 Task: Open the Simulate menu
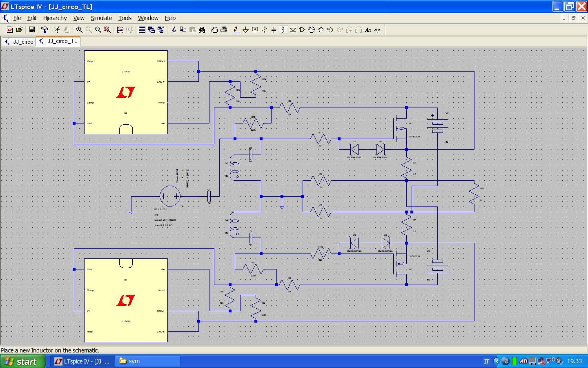coord(101,18)
